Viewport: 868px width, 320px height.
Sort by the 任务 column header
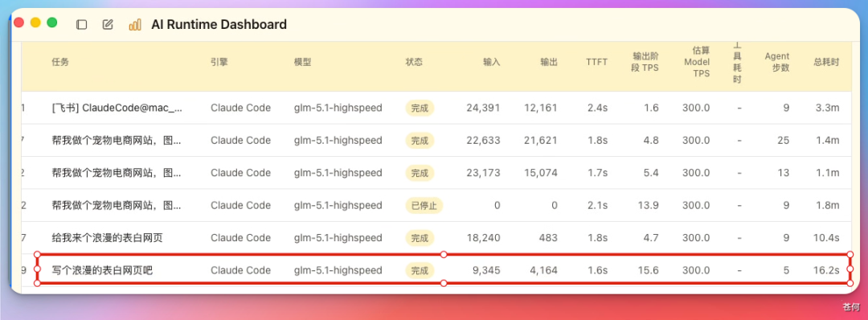[x=60, y=62]
